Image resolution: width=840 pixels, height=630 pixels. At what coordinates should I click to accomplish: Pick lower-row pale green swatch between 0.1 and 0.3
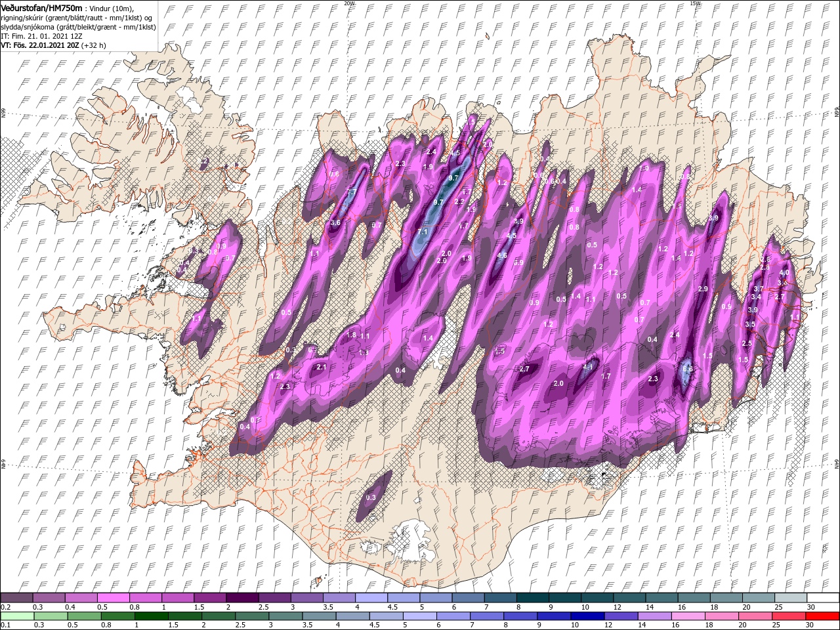tap(16, 616)
